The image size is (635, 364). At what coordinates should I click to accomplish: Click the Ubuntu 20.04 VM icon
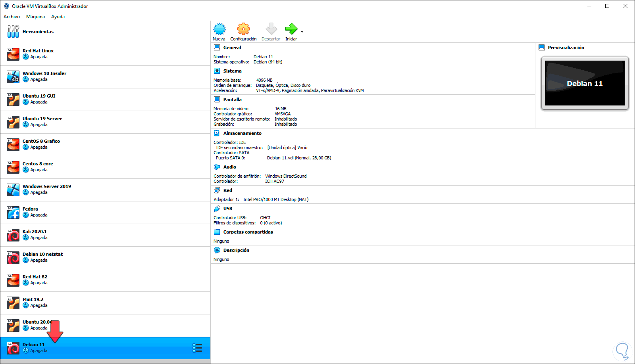coord(13,325)
